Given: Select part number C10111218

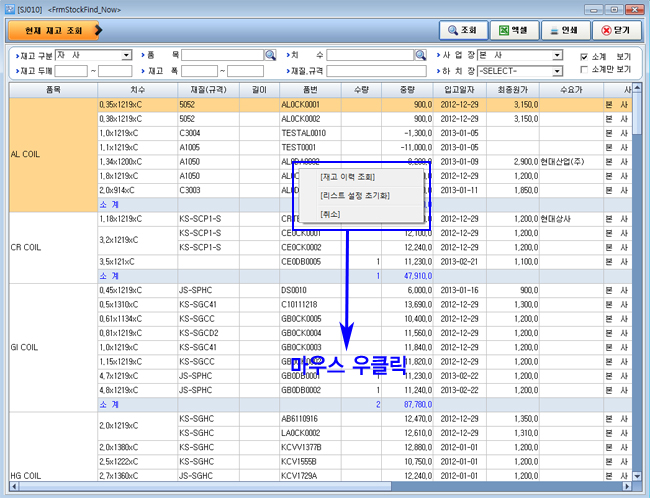Looking at the screenshot, I should coord(310,305).
